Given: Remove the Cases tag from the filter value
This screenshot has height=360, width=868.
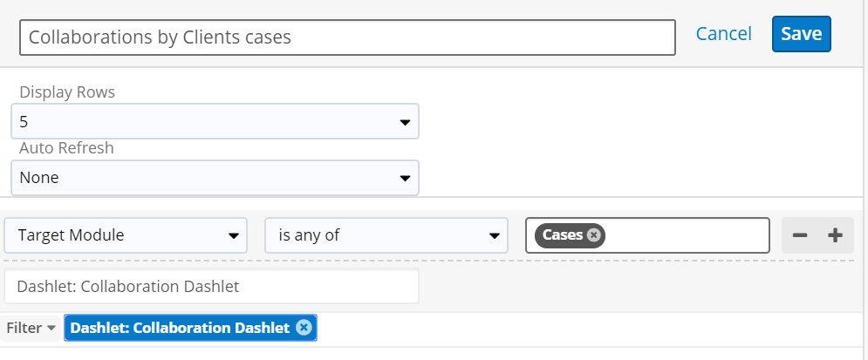Looking at the screenshot, I should coord(593,235).
